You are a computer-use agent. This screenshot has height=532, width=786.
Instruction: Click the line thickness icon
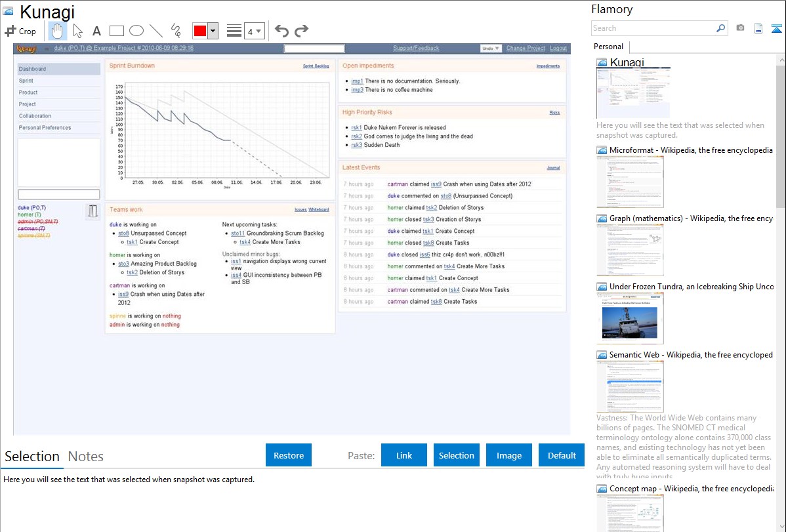234,31
